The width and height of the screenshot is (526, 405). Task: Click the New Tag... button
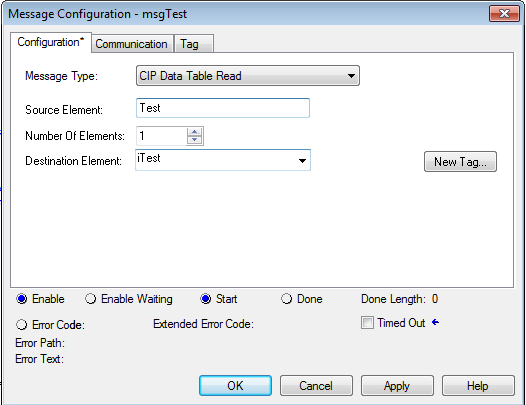tap(460, 162)
